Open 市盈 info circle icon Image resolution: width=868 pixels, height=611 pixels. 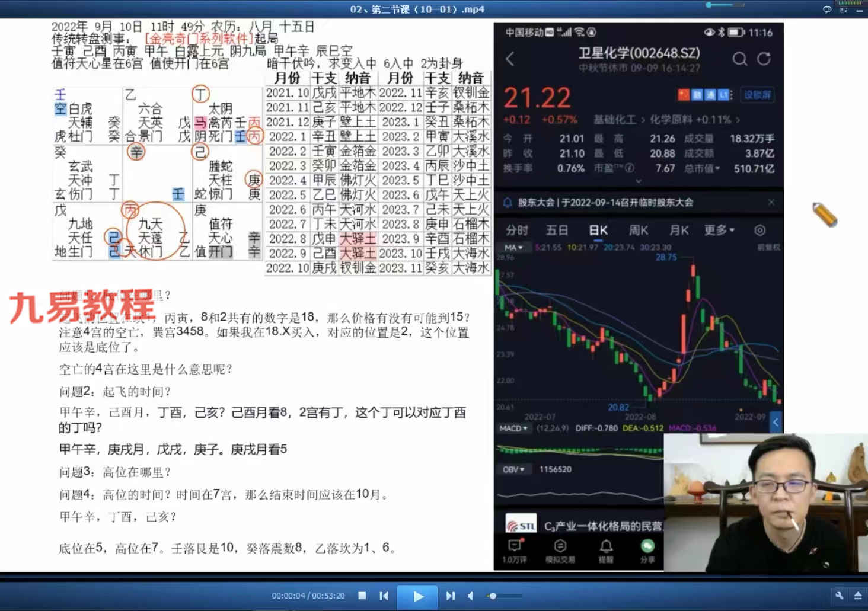click(x=630, y=168)
